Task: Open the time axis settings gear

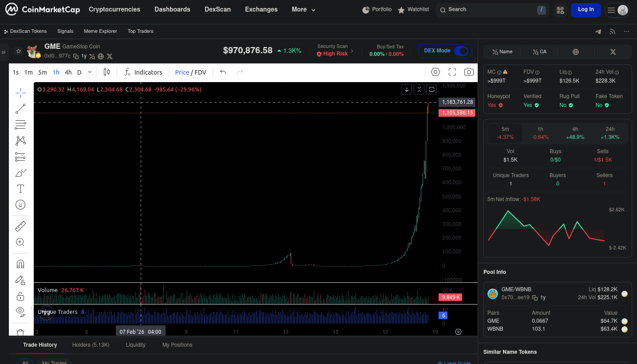Action: pyautogui.click(x=459, y=332)
